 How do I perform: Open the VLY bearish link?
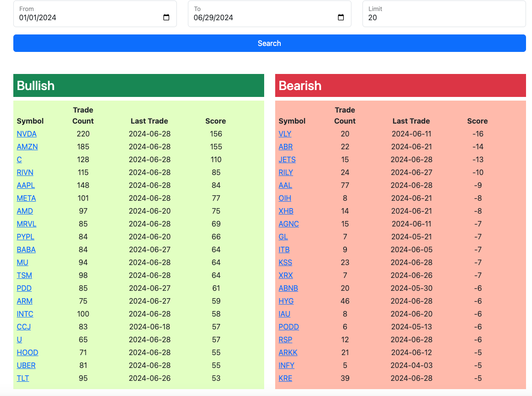click(x=285, y=134)
